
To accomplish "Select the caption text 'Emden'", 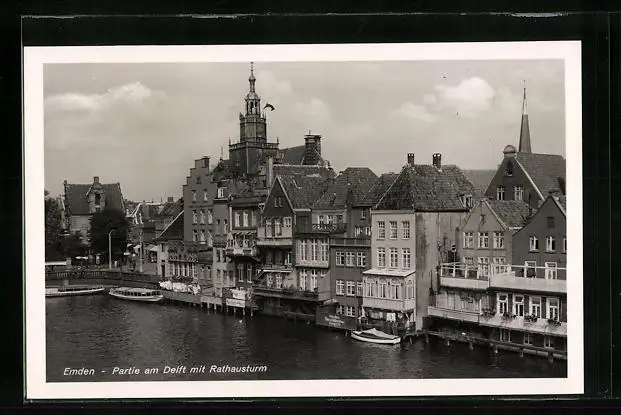I will 79,371.
